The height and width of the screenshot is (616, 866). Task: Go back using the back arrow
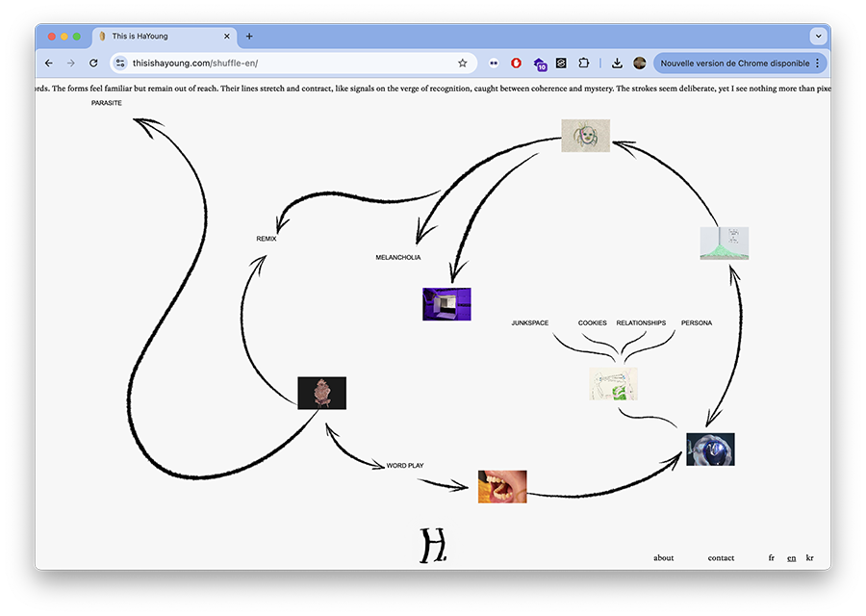click(49, 64)
